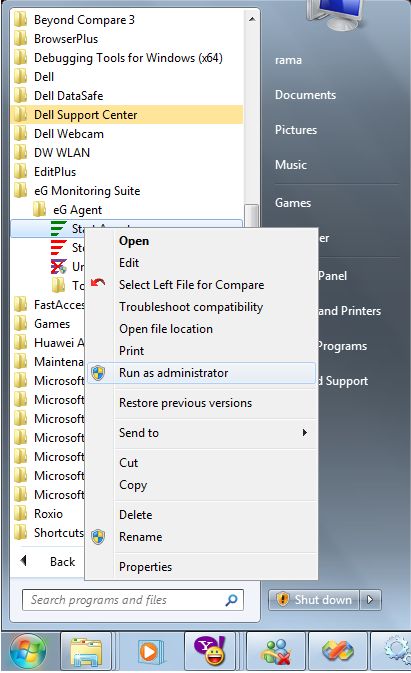Click the UAC shield icon beside Run as administrator
411x673 pixels.
coord(98,373)
